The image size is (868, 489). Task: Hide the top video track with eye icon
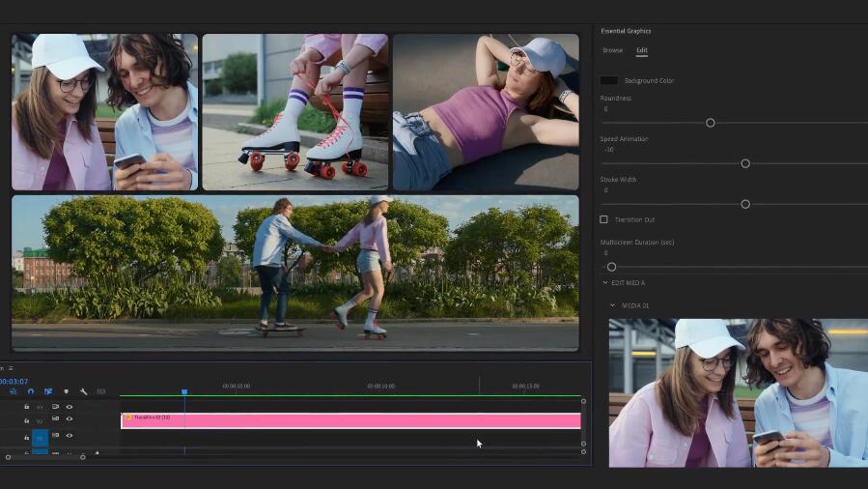click(x=70, y=407)
